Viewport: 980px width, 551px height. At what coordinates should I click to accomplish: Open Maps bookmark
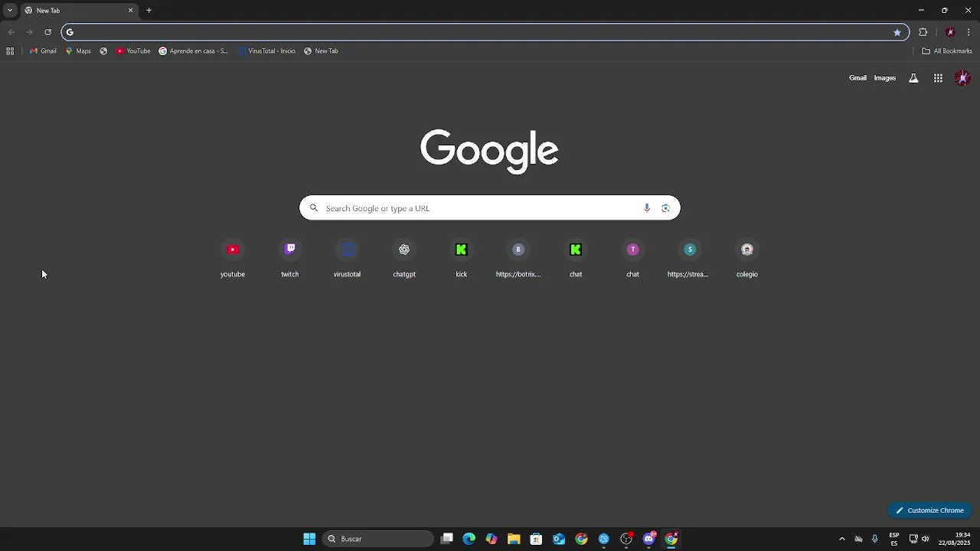[x=78, y=51]
